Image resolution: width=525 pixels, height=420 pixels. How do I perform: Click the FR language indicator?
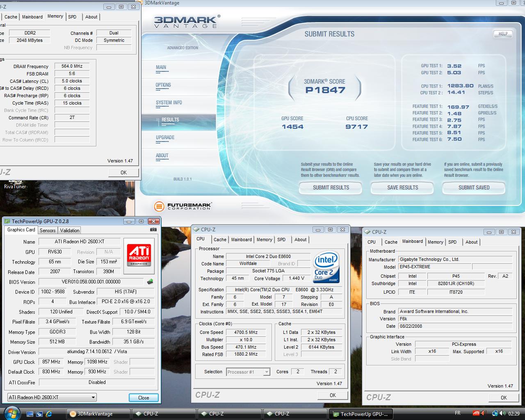coord(458,413)
